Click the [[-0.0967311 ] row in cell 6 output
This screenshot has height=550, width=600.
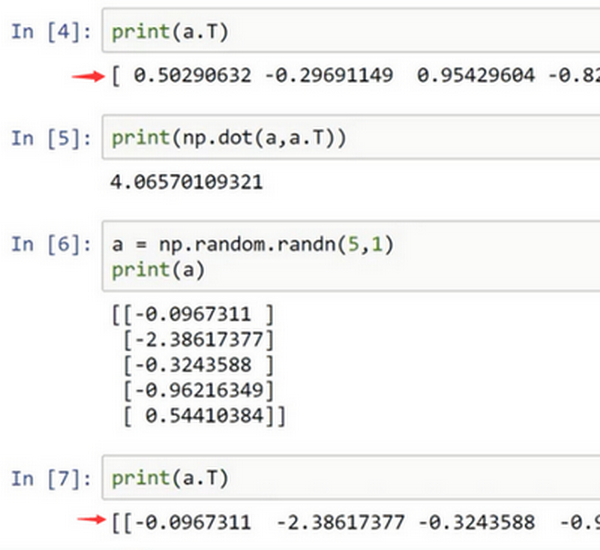193,315
